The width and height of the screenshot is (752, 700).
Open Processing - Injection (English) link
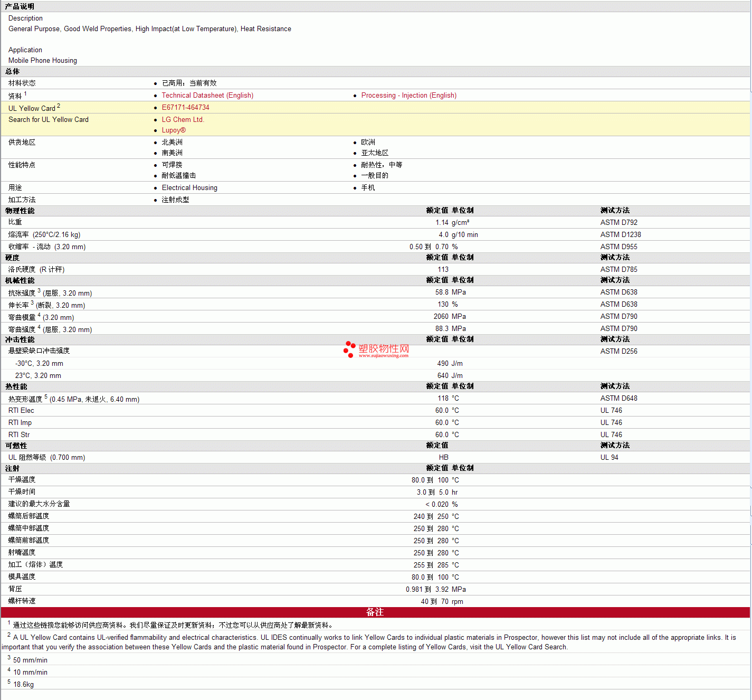click(x=408, y=96)
